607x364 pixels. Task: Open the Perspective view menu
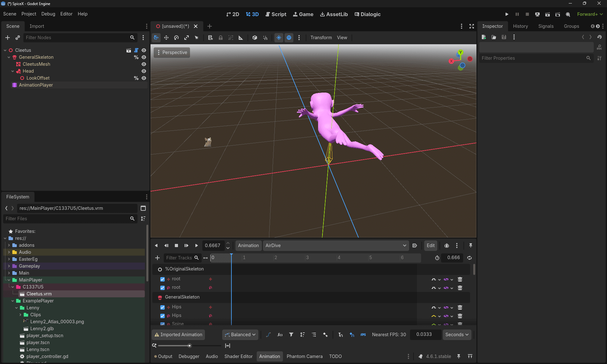point(172,52)
